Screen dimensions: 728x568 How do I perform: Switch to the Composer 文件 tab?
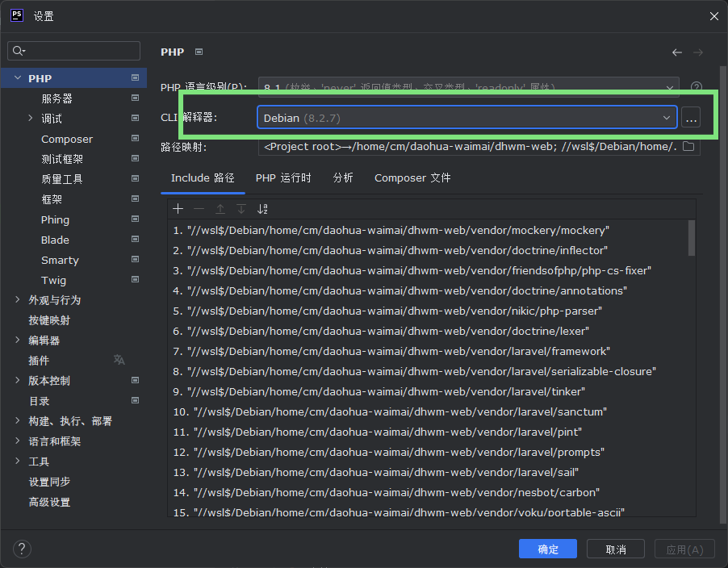click(412, 178)
